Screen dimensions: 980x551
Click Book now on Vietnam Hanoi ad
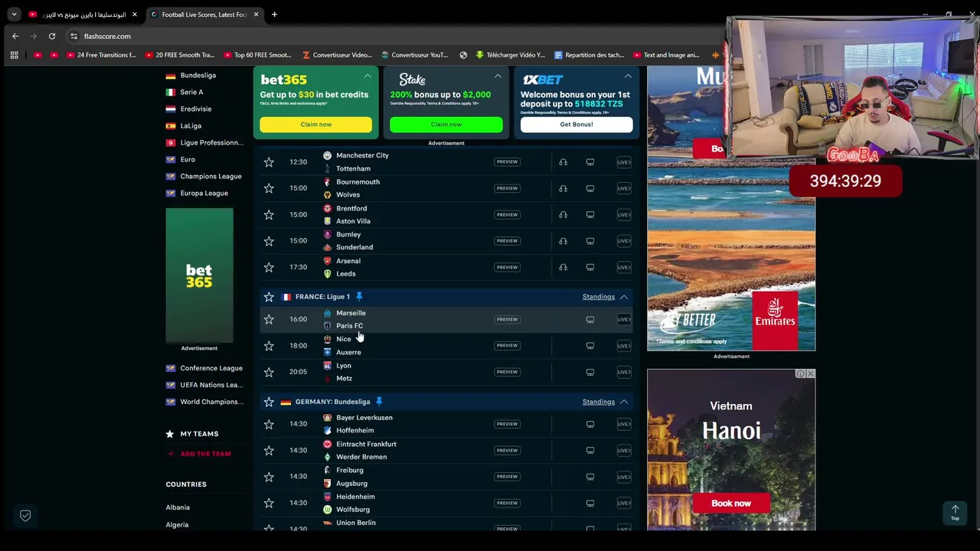click(x=731, y=504)
